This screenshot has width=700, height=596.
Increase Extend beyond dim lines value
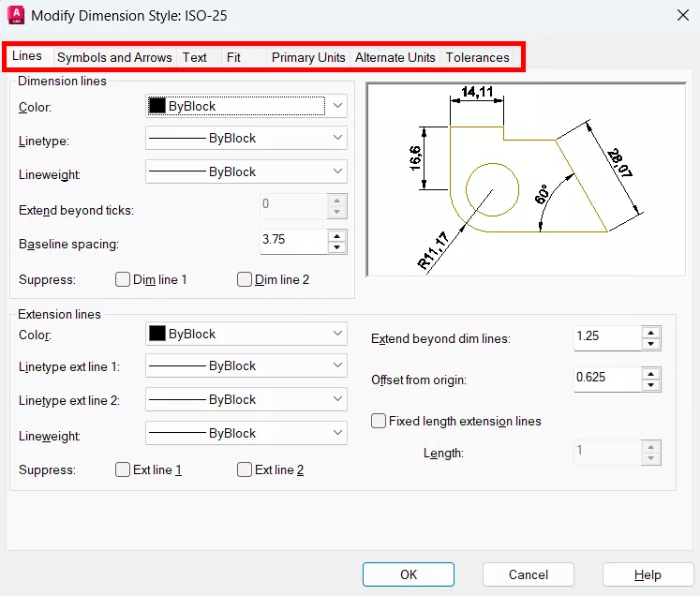[x=650, y=332]
